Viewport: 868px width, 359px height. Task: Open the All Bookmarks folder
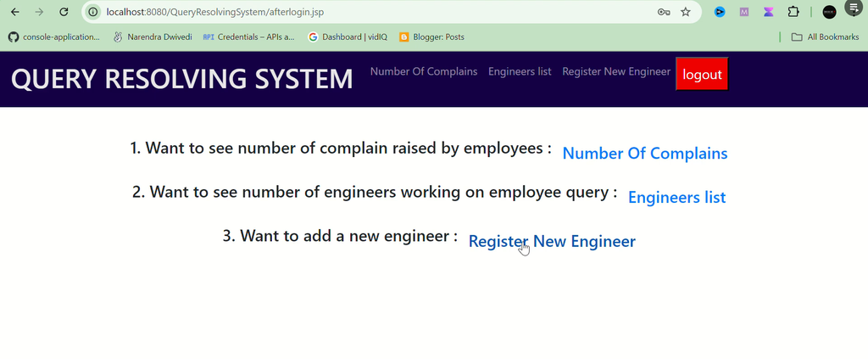tap(826, 37)
